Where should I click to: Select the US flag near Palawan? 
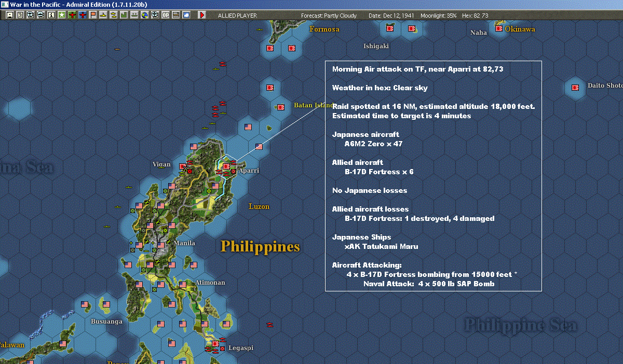pos(63,343)
